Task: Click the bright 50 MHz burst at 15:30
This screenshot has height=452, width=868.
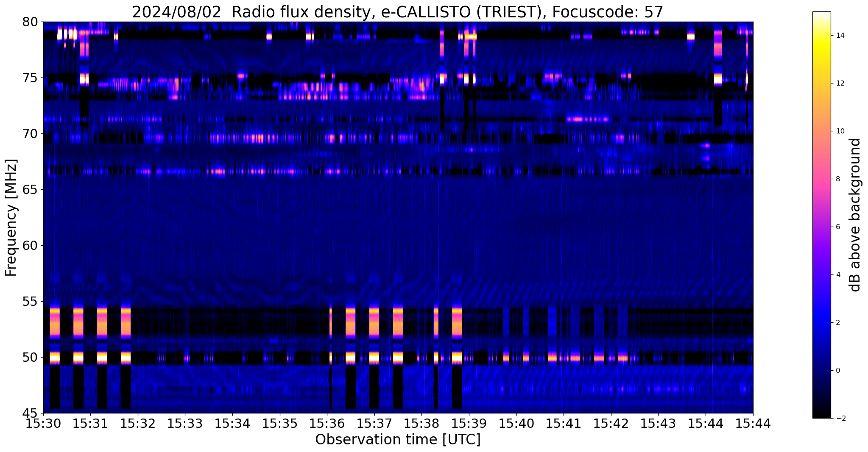Action: (55, 358)
